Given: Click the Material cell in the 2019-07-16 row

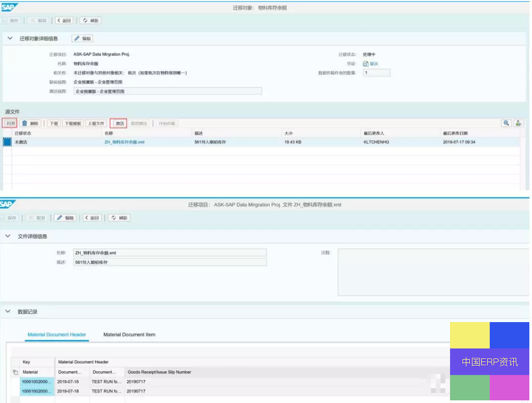Looking at the screenshot, I should 37,382.
